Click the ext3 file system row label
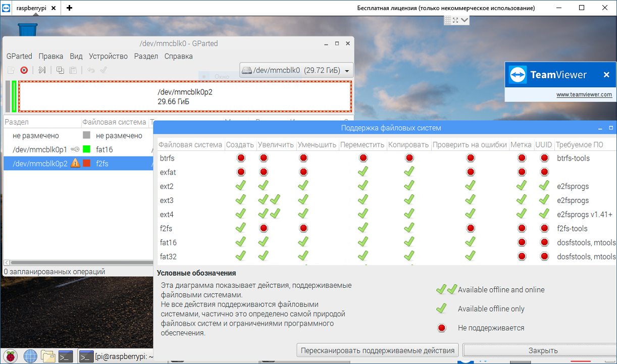 167,200
